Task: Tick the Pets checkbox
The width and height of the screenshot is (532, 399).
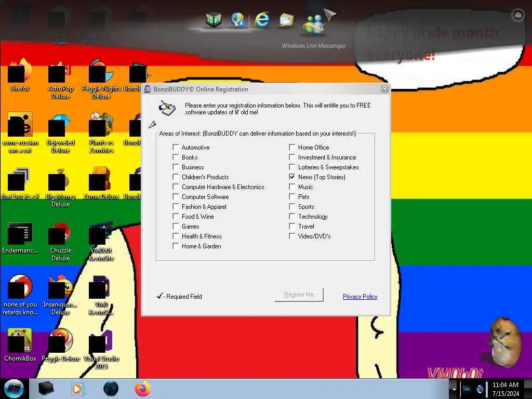Action: pyautogui.click(x=292, y=196)
